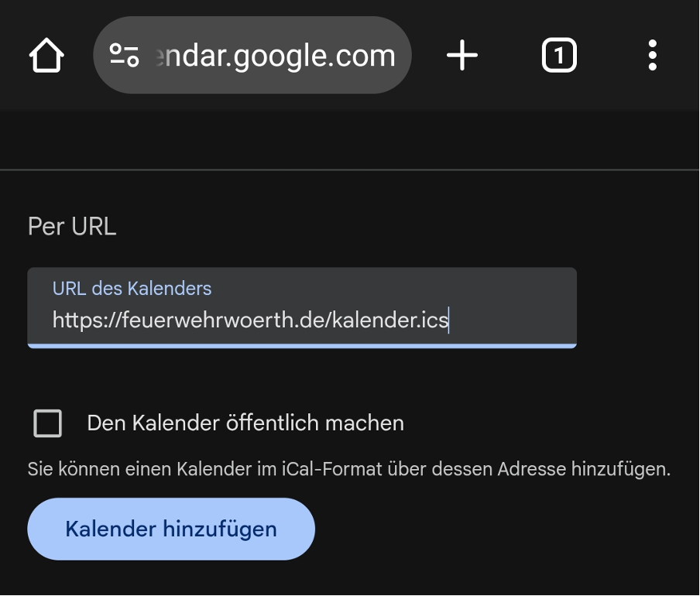Open site settings icon in address bar
The image size is (700, 596).
tap(125, 55)
